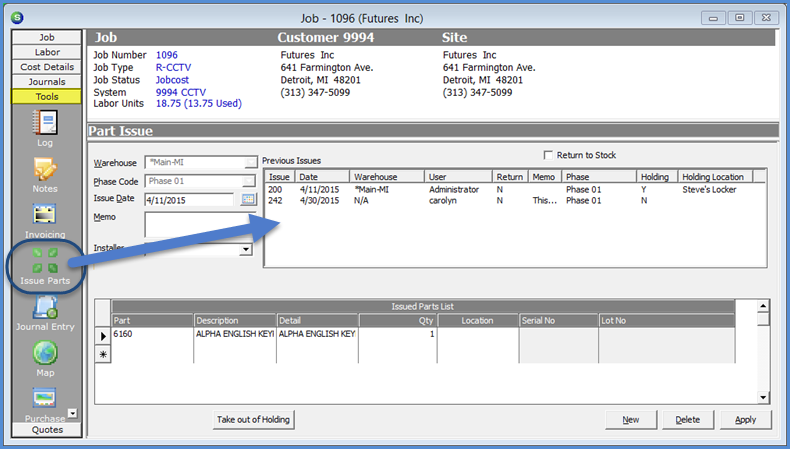Click the Delete button
Image resolution: width=790 pixels, height=449 pixels.
pos(688,420)
